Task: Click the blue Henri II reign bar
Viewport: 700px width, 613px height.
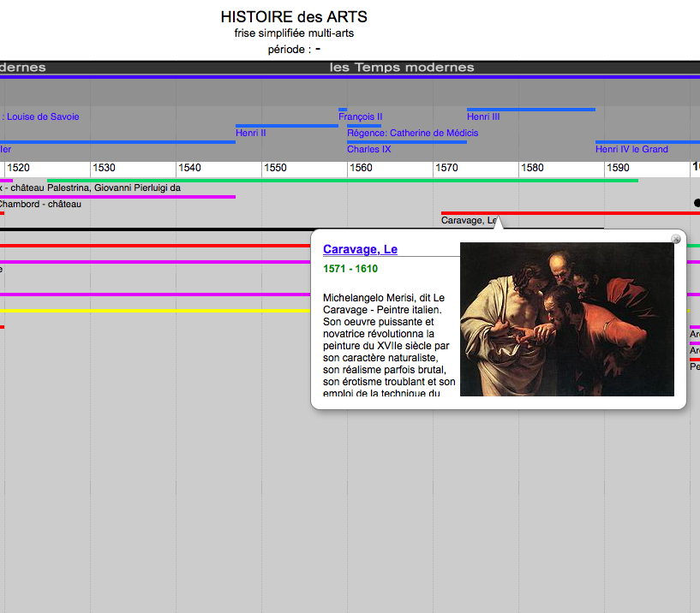Action: click(287, 126)
